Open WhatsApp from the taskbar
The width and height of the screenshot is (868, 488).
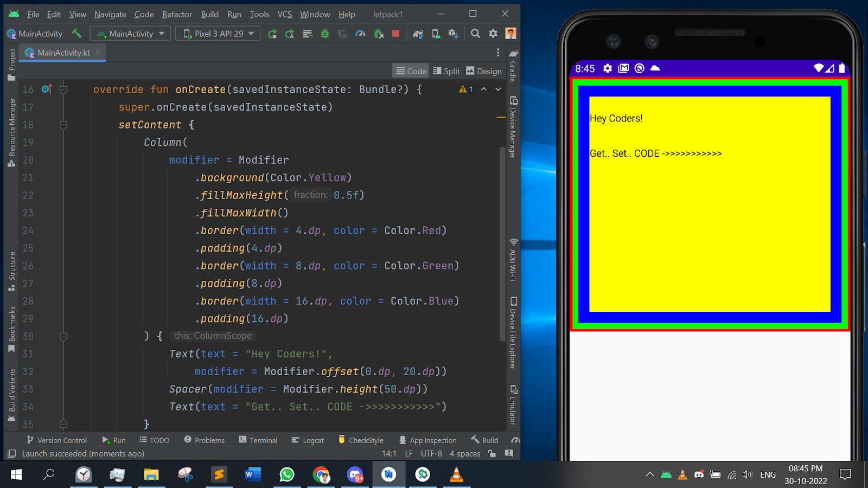[x=287, y=475]
